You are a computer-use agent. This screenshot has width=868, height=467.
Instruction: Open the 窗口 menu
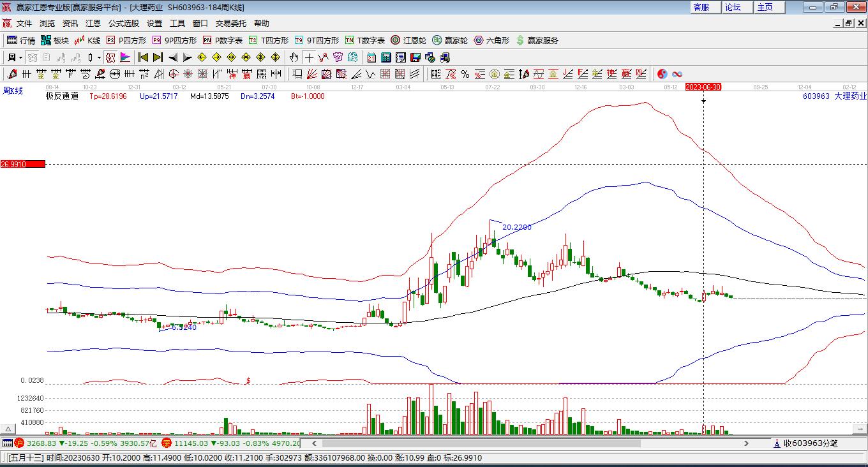(x=200, y=23)
